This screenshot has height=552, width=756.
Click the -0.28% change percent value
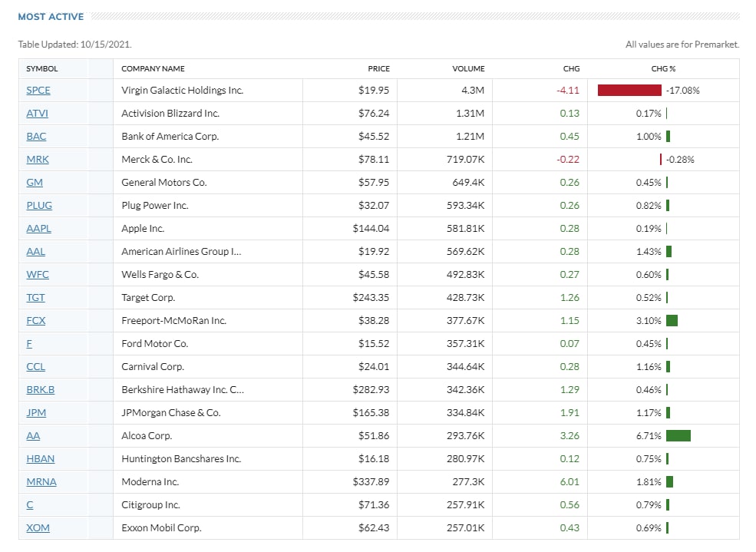(x=680, y=159)
